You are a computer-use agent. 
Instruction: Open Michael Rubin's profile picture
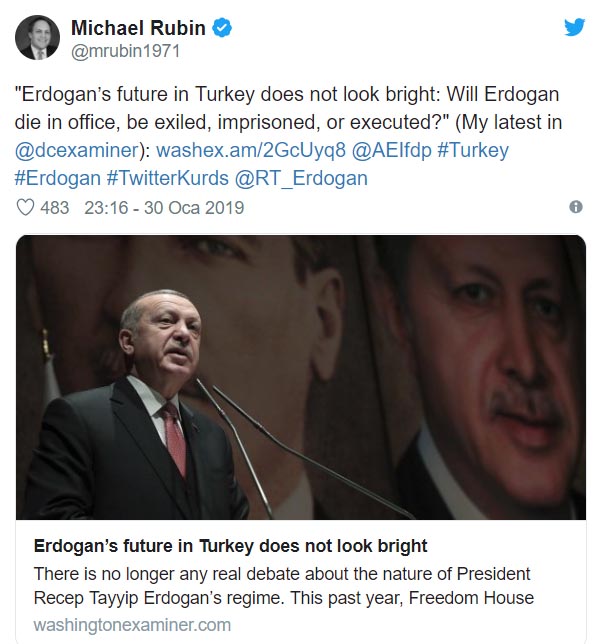click(x=37, y=39)
